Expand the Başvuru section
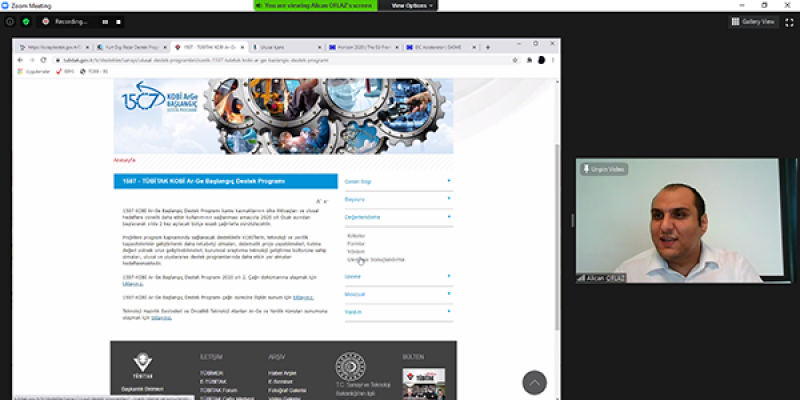The width and height of the screenshot is (800, 400). coord(398,199)
